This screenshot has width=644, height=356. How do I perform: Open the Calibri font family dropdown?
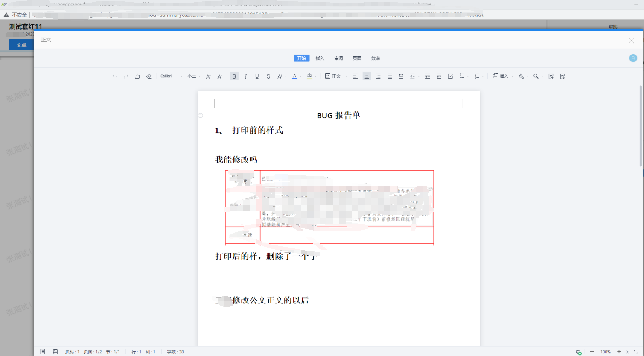[x=171, y=76]
